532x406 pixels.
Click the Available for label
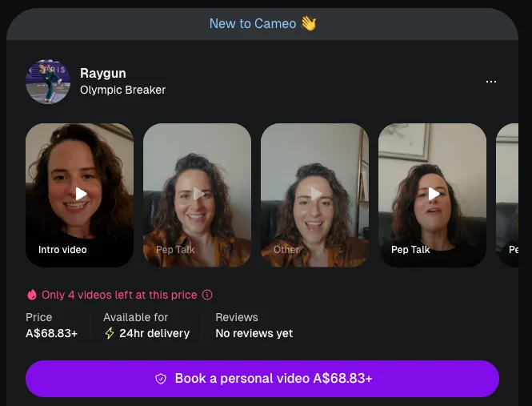[x=136, y=317]
